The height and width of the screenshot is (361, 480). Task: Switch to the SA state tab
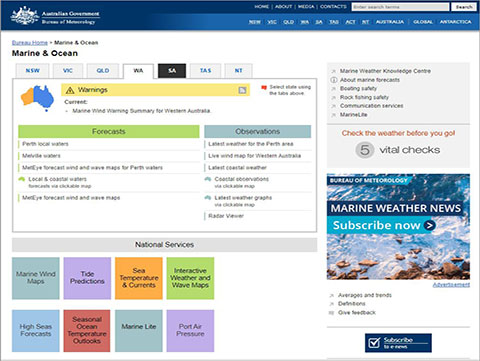click(172, 71)
